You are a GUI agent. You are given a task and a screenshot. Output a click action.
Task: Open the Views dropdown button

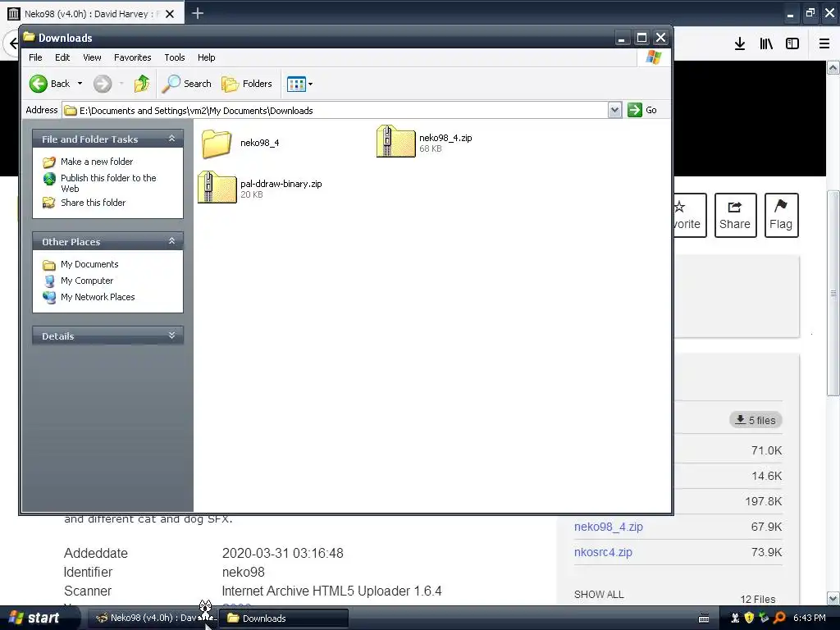(x=300, y=84)
